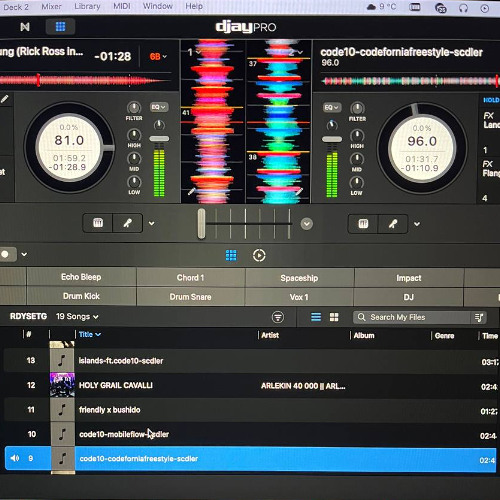Trigger the DJ sample pad
500x500 pixels.
coord(409,297)
